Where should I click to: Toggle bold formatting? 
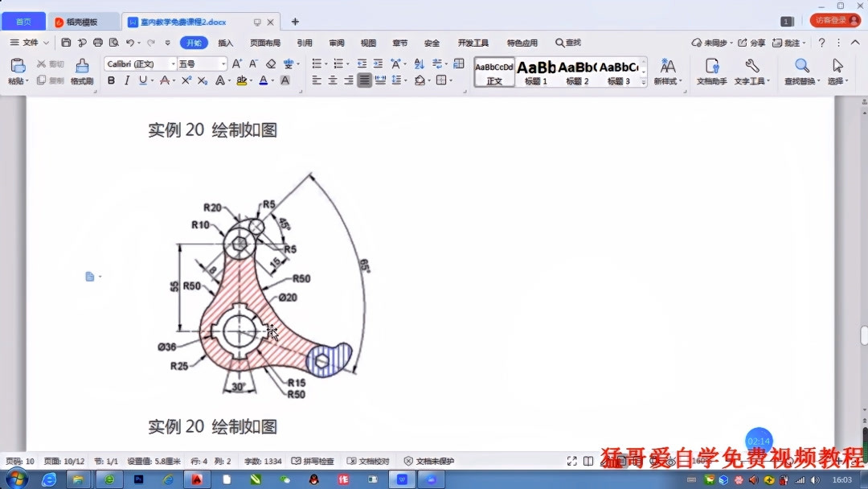pyautogui.click(x=112, y=80)
